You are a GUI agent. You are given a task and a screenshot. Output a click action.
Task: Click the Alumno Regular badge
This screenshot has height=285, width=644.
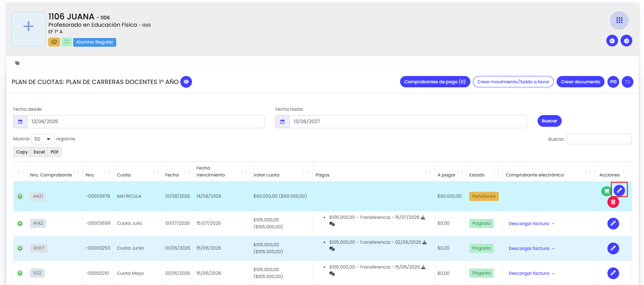[95, 42]
